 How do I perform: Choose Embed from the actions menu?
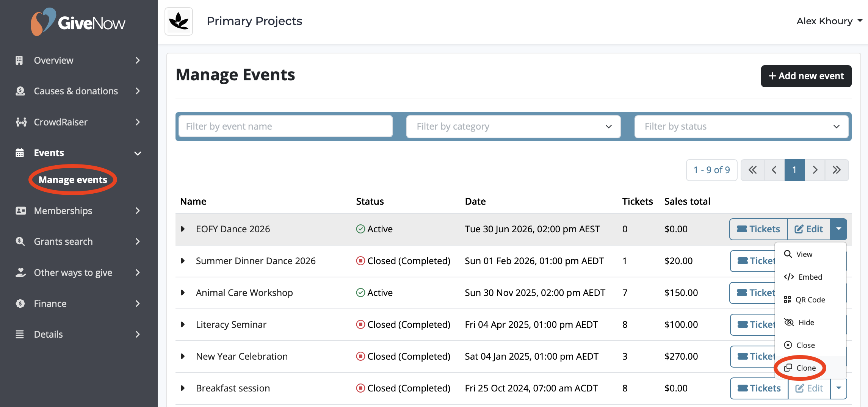[x=810, y=277]
